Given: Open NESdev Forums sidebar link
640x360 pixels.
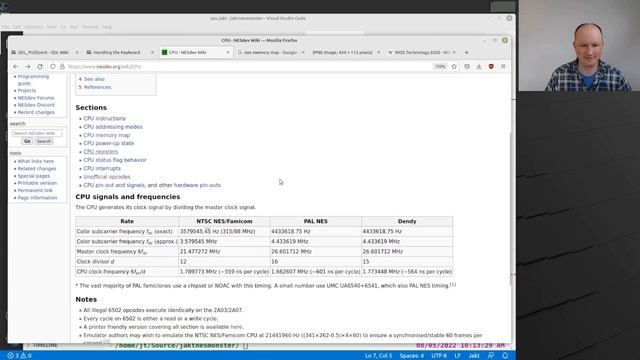Looking at the screenshot, I should coord(36,98).
